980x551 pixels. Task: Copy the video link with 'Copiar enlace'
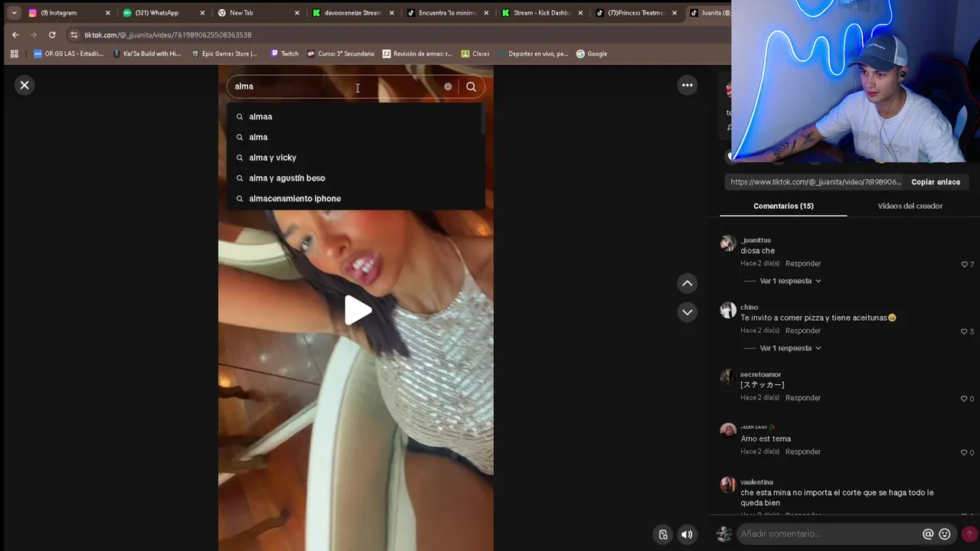[936, 182]
